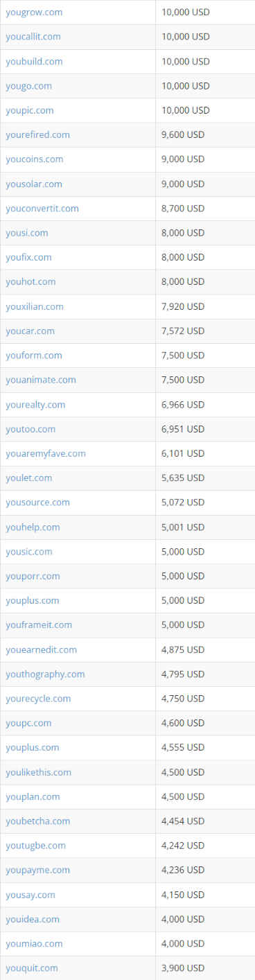Screen dimensions: 255x980
Task: Click the youframeit.com link
Action: click(39, 624)
